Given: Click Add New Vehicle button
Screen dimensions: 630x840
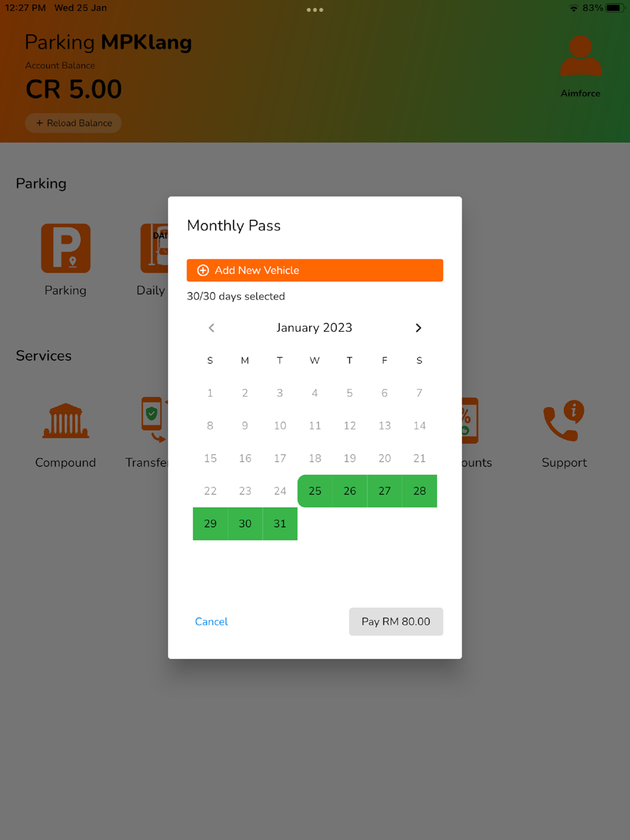Looking at the screenshot, I should (x=315, y=270).
